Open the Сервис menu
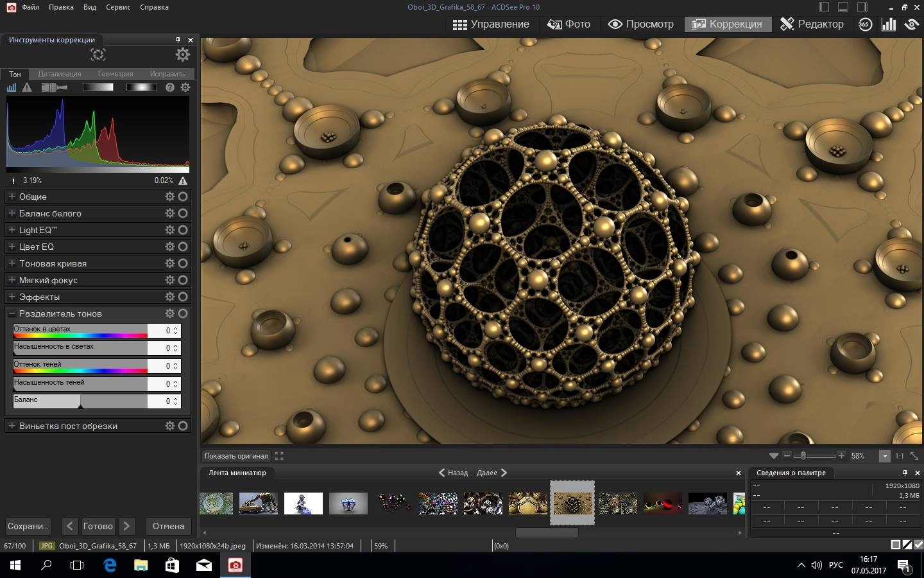Viewport: 924px width, 578px height. tap(118, 7)
